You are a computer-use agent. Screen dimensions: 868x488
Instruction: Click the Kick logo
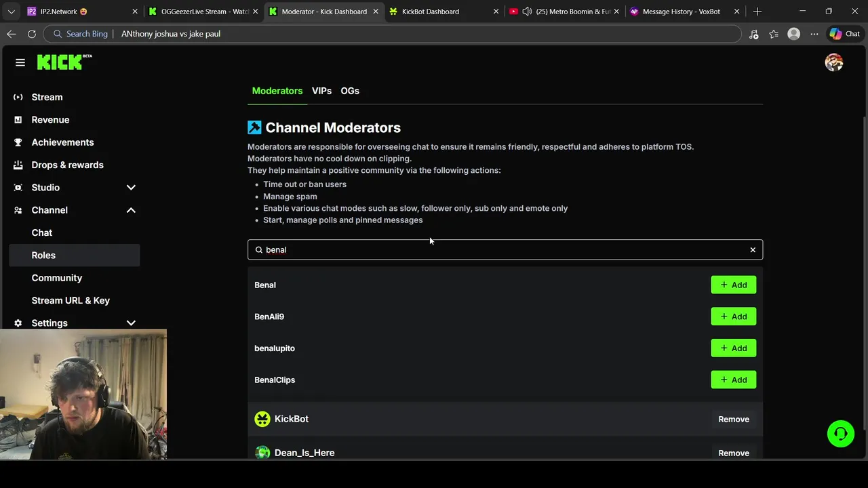tap(64, 62)
